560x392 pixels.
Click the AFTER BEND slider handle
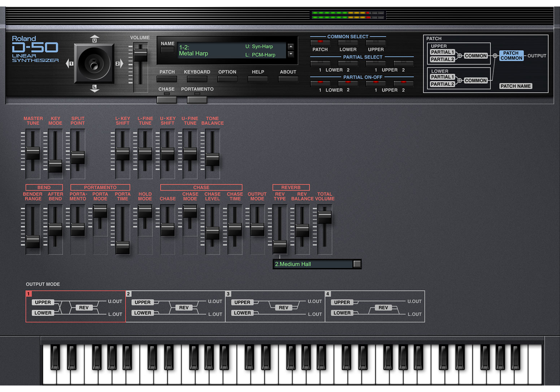(x=55, y=230)
